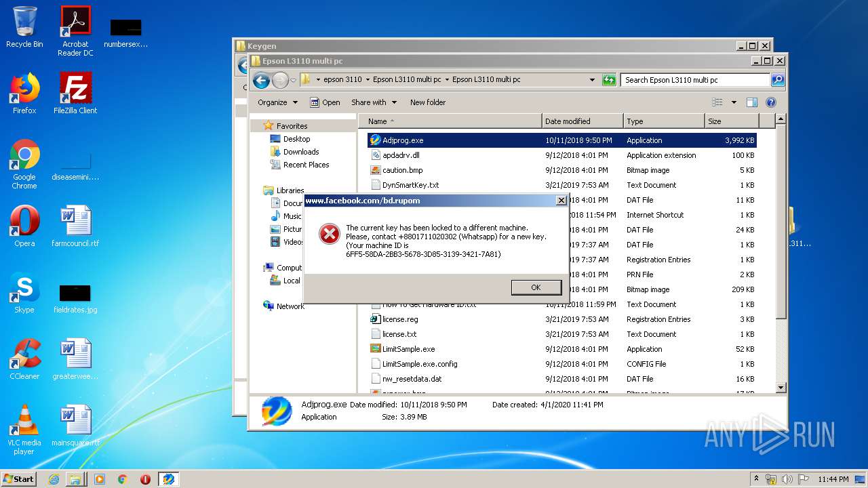Viewport: 868px width, 488px height.
Task: Open recent pages dropdown near navigation arrows
Action: (x=293, y=80)
